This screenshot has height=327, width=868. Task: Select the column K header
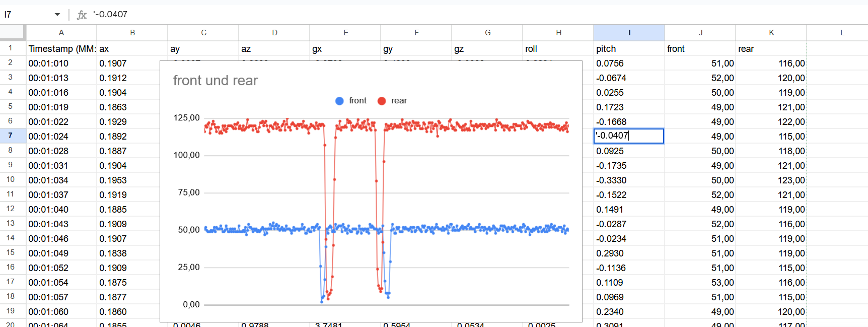(771, 33)
